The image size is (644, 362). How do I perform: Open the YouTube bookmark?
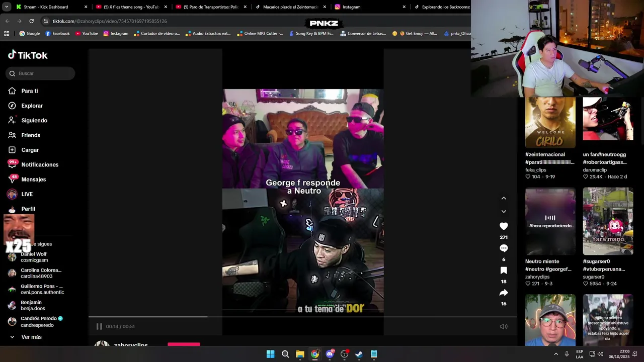pyautogui.click(x=87, y=34)
